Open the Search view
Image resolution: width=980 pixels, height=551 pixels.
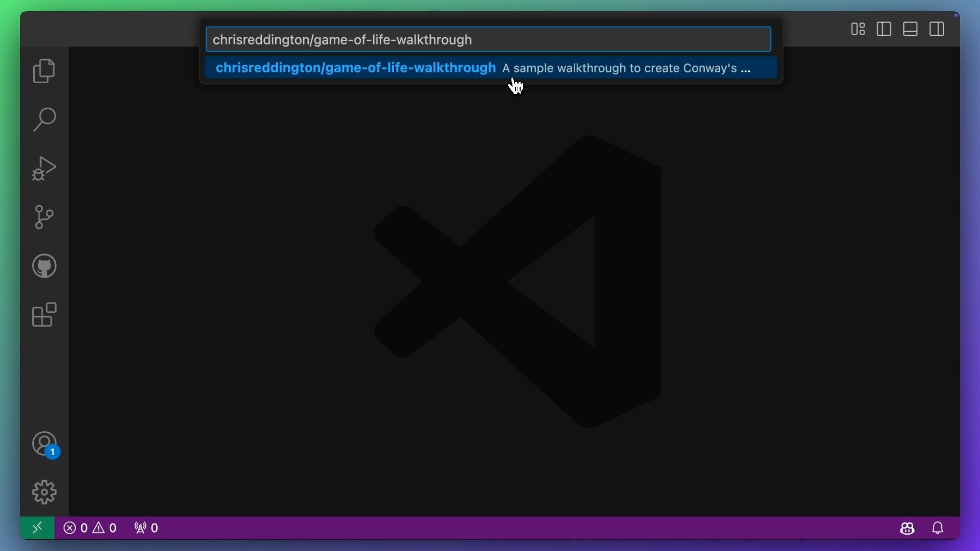pos(44,119)
